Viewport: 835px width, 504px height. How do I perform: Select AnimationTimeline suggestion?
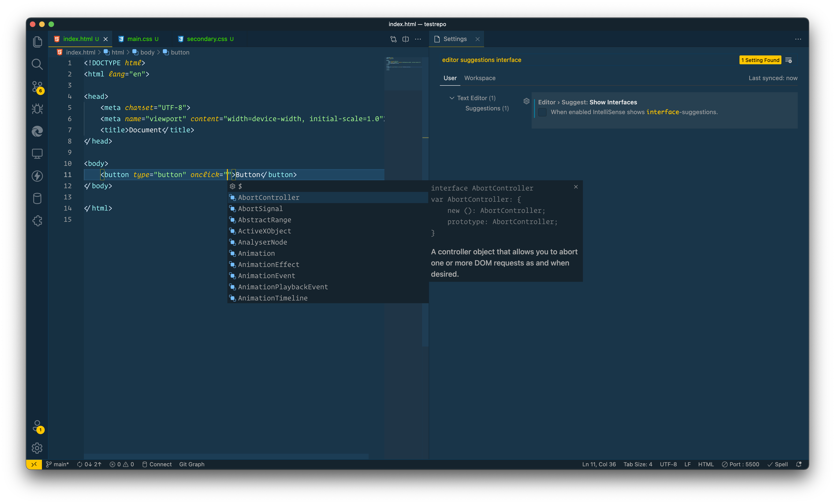[x=328, y=298]
